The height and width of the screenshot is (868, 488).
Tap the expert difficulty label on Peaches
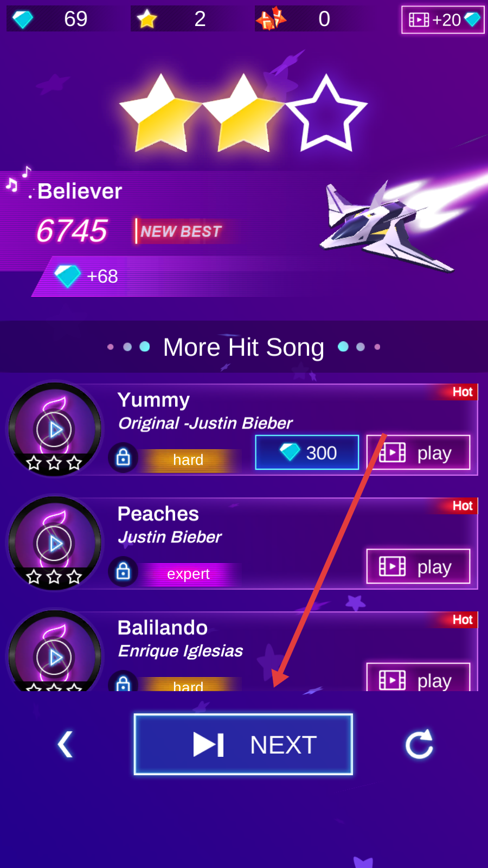(x=188, y=574)
